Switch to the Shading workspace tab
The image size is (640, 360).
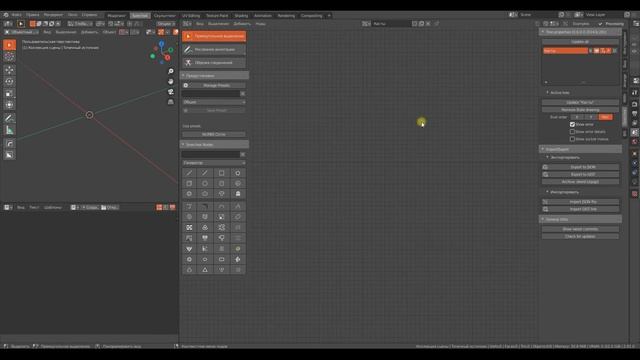(x=241, y=16)
